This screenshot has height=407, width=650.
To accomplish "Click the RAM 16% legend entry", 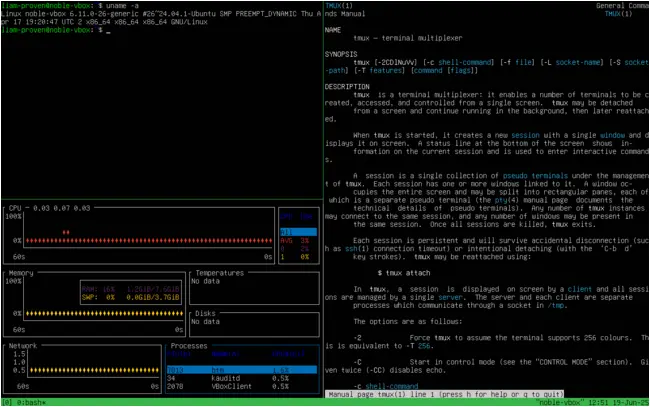I will click(131, 289).
